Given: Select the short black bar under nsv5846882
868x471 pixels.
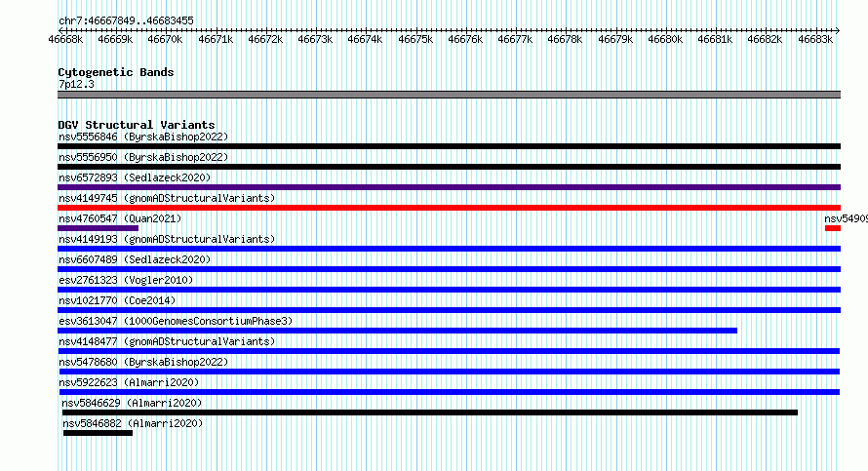Looking at the screenshot, I should click(98, 433).
